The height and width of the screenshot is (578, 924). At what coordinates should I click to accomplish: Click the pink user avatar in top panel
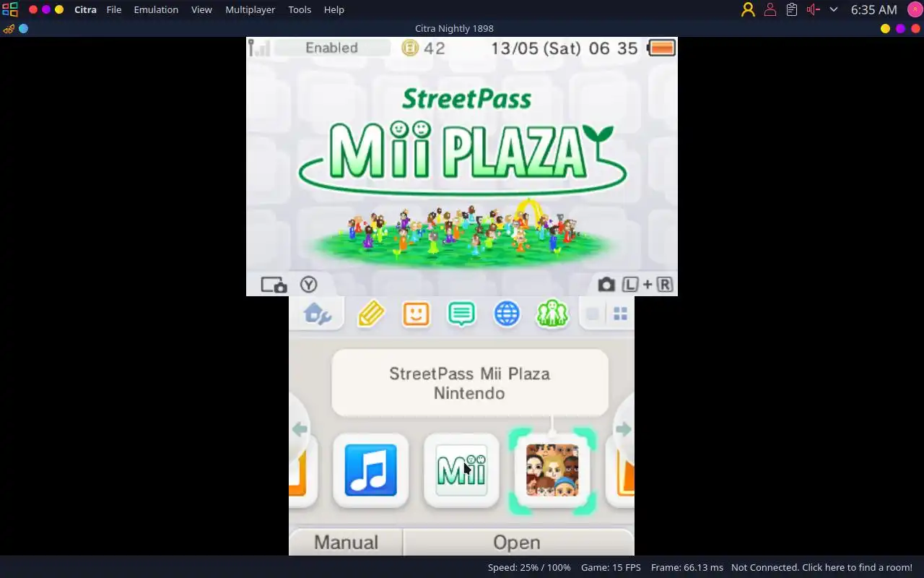[915, 9]
